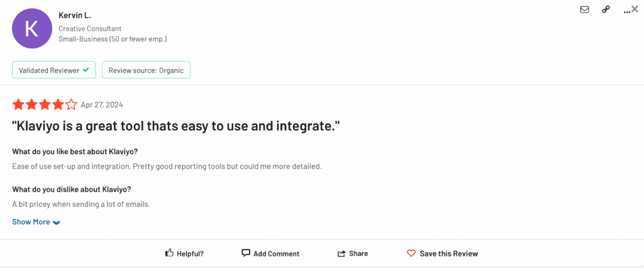
Task: Click the envelope email icon
Action: [x=584, y=9]
